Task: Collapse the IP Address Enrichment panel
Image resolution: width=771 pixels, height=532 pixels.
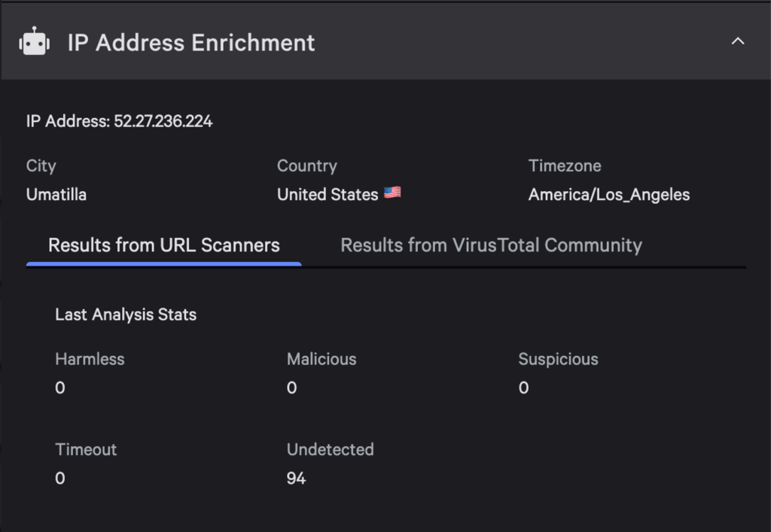Action: [x=738, y=41]
